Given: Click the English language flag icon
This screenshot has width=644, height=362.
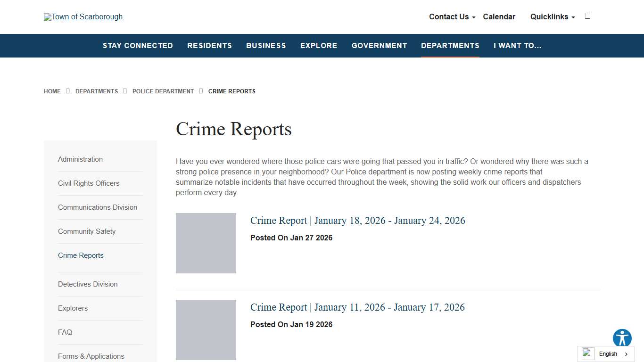Looking at the screenshot, I should (x=587, y=354).
